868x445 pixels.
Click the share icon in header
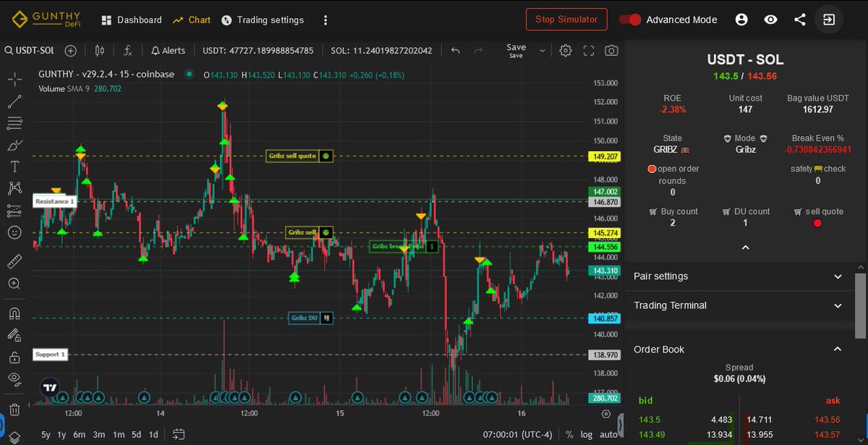799,20
